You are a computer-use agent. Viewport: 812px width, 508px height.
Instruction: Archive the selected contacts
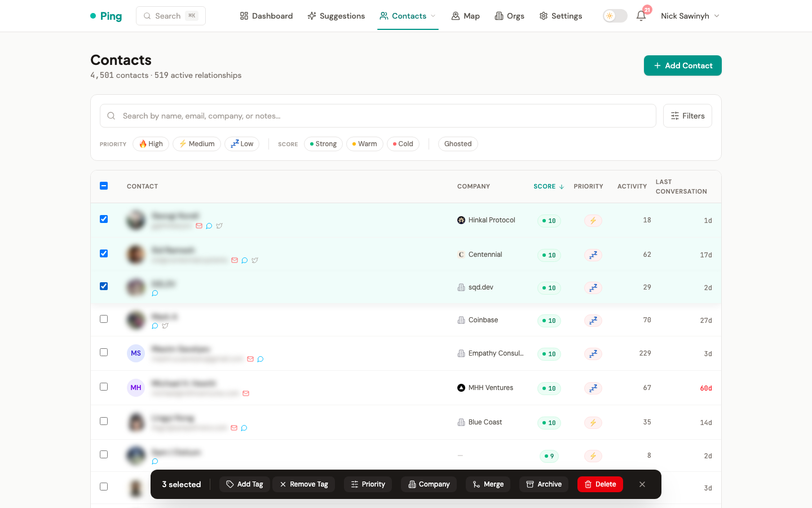544,484
